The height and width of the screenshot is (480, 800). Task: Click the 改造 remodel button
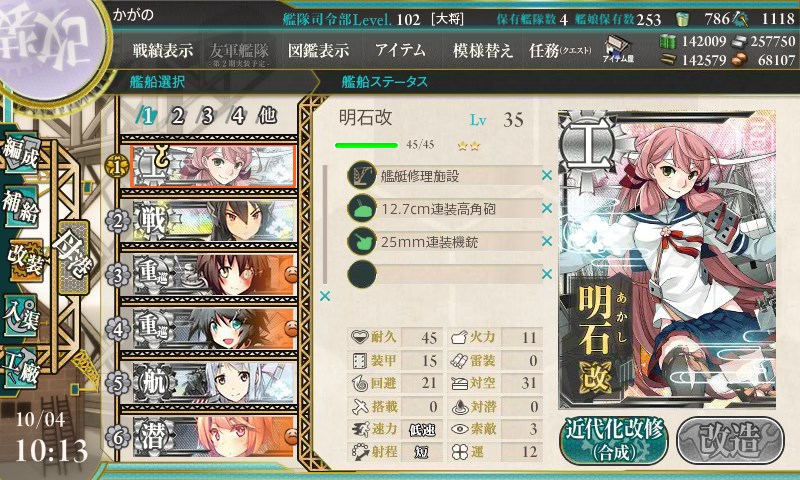coord(730,440)
